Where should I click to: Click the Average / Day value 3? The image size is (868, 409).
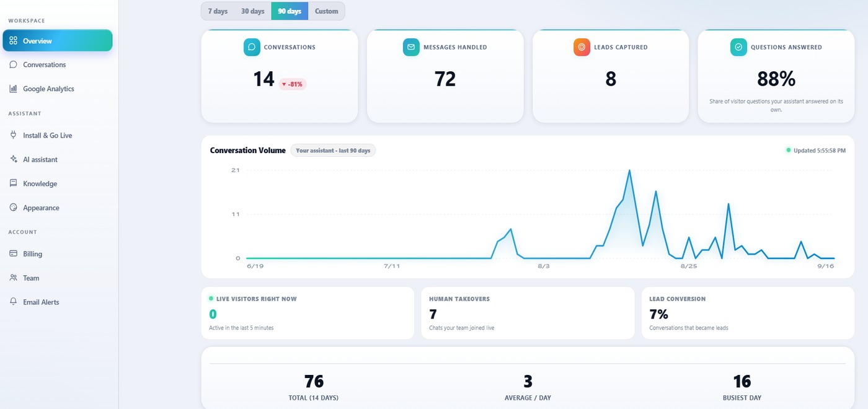coord(528,381)
